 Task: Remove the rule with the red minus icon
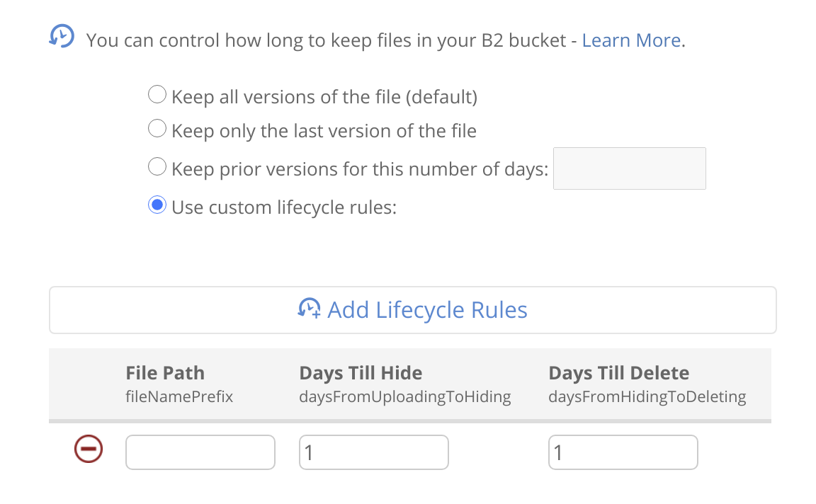(89, 449)
